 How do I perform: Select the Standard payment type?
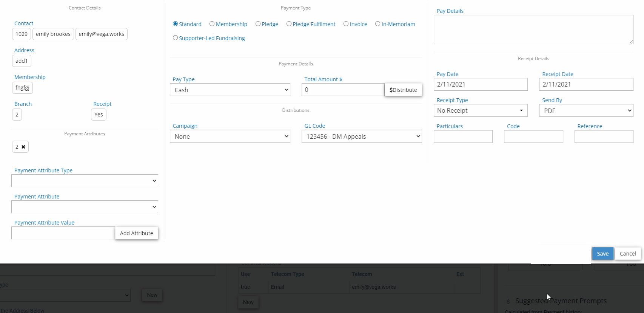175,24
